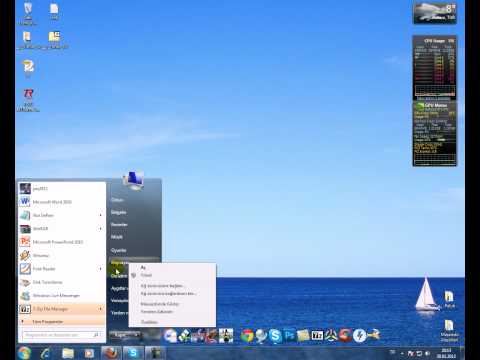Open the weather gadget on desktop
This screenshot has height=360, width=480.
(x=435, y=13)
